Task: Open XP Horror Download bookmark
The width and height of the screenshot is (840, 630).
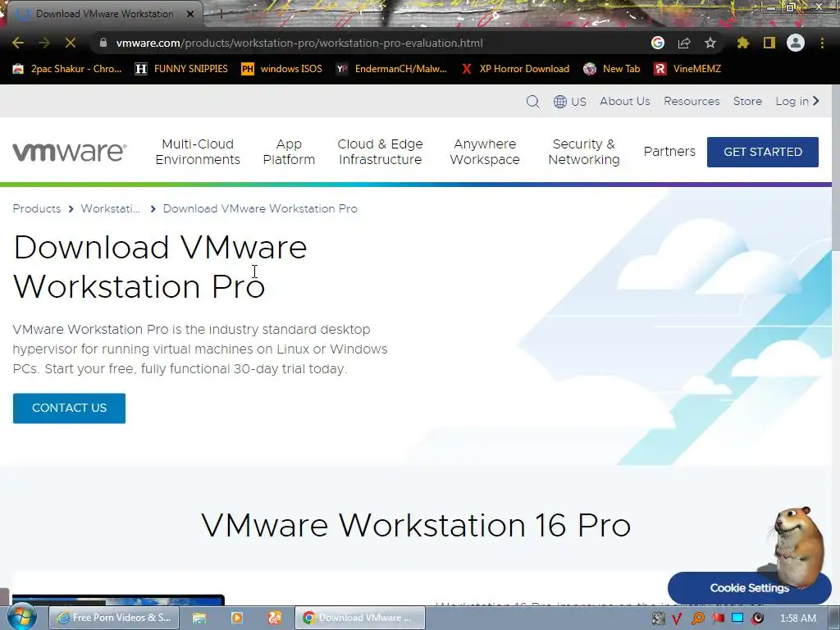Action: pos(515,69)
